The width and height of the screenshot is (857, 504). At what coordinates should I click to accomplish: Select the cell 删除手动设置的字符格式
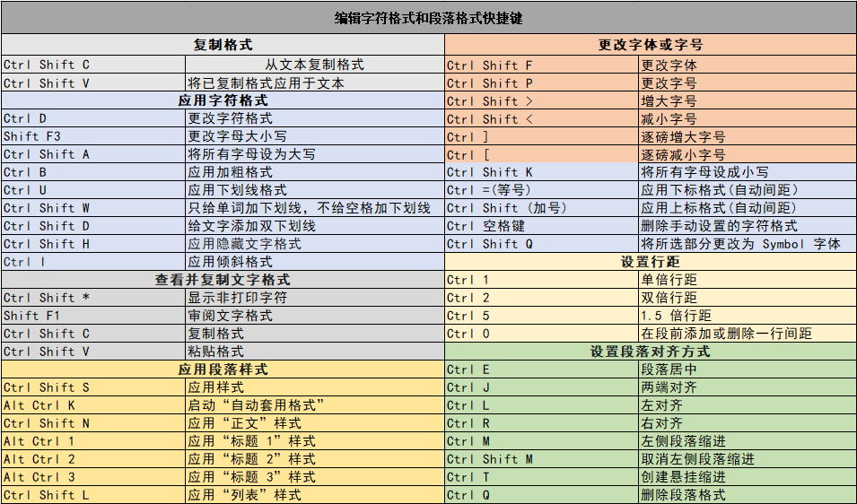(x=748, y=226)
